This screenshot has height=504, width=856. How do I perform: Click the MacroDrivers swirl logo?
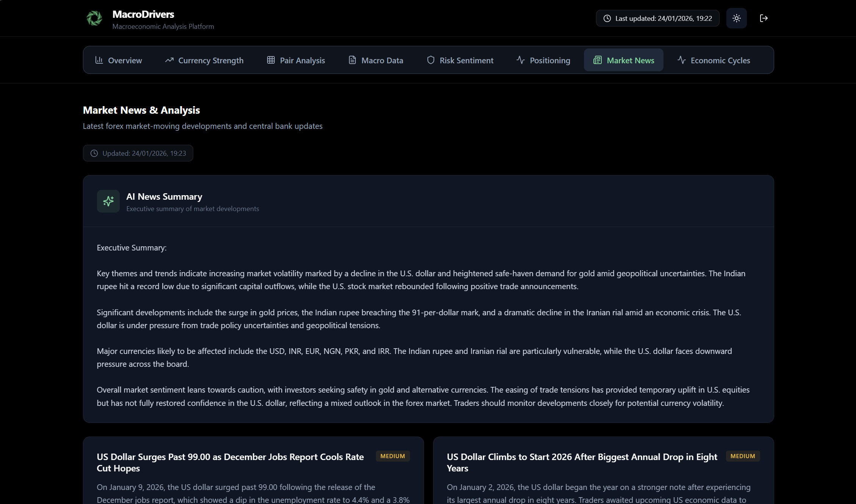[x=94, y=18]
